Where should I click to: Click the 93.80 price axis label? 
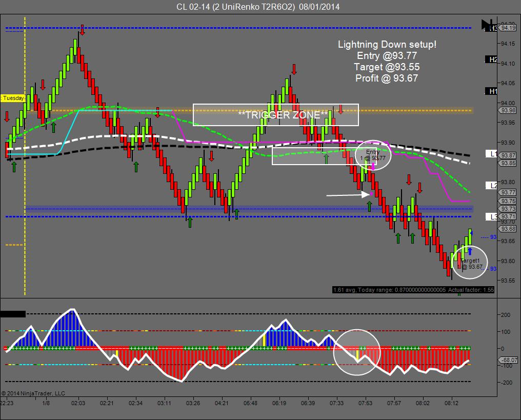click(x=508, y=182)
